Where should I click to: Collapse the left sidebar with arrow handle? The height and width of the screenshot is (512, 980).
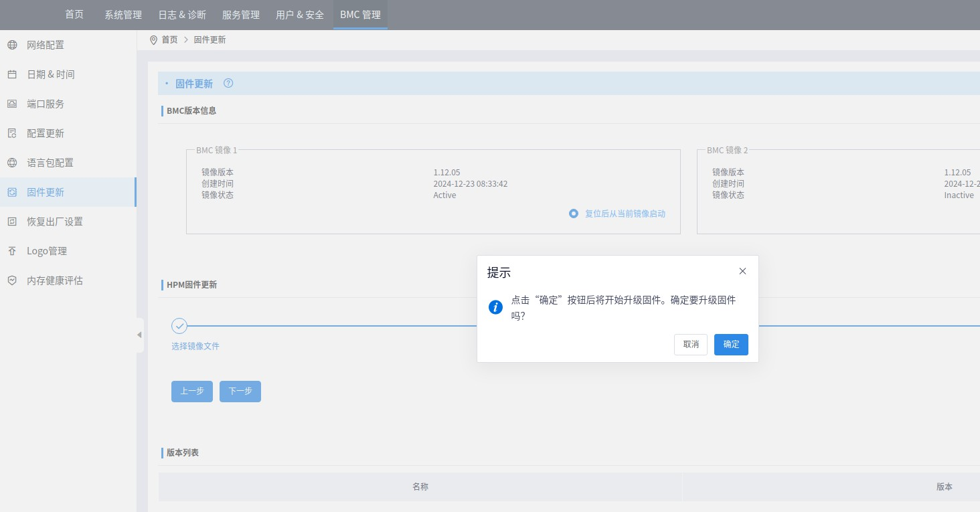click(x=139, y=335)
